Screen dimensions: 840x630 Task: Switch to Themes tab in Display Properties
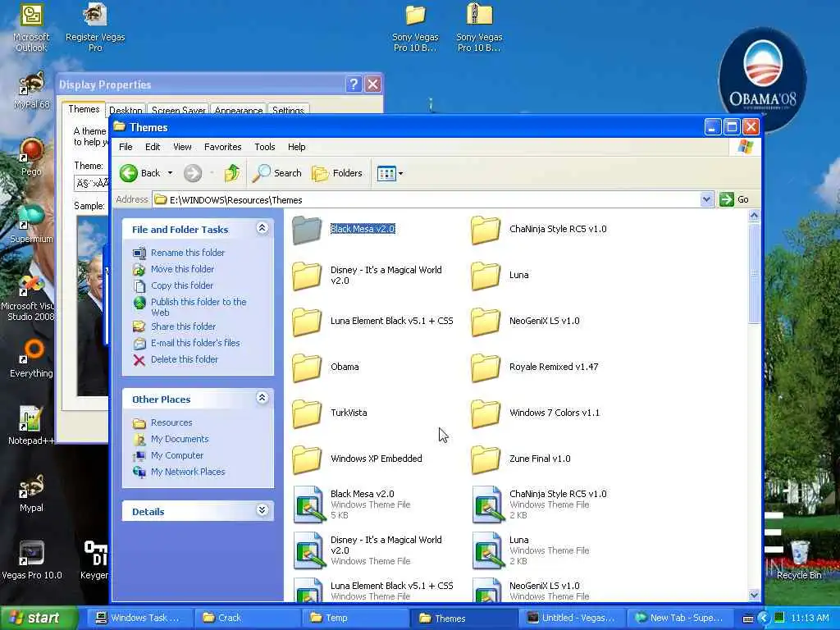click(x=84, y=109)
